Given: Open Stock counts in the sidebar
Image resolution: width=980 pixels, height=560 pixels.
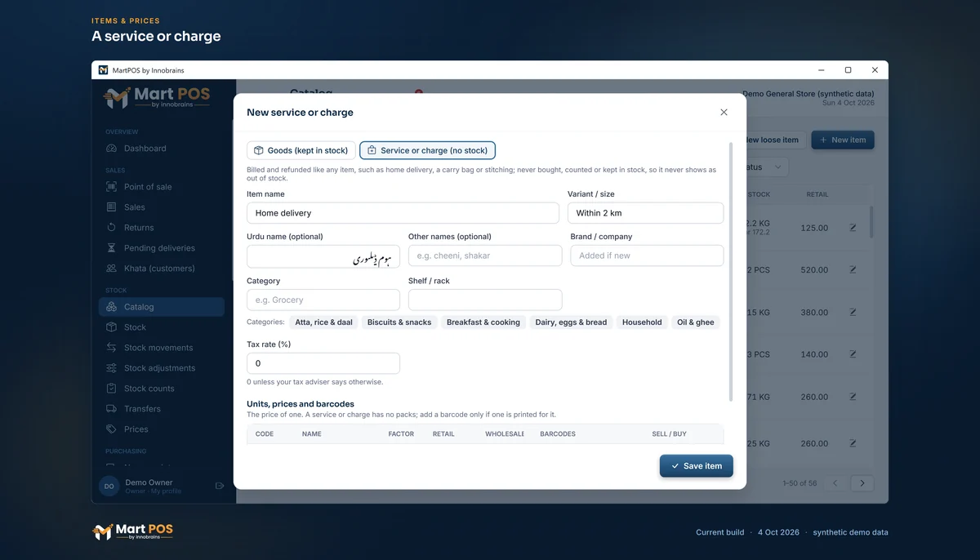Looking at the screenshot, I should coord(162,389).
